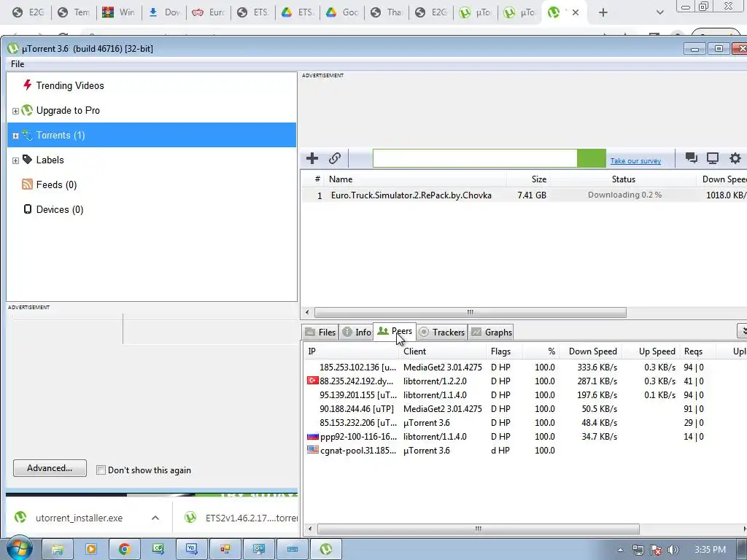The image size is (747, 560).
Task: Open the ETS2v1.46.2.17 torrent download item
Action: coord(242,518)
